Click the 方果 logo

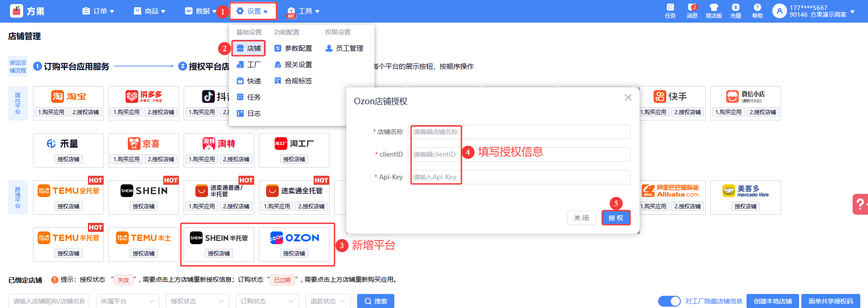pyautogui.click(x=27, y=11)
